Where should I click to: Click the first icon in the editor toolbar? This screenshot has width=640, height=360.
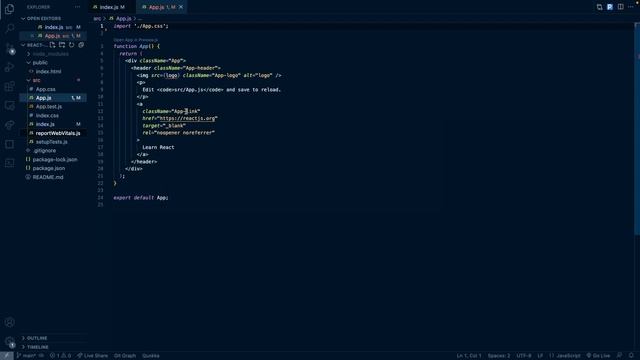[x=599, y=7]
